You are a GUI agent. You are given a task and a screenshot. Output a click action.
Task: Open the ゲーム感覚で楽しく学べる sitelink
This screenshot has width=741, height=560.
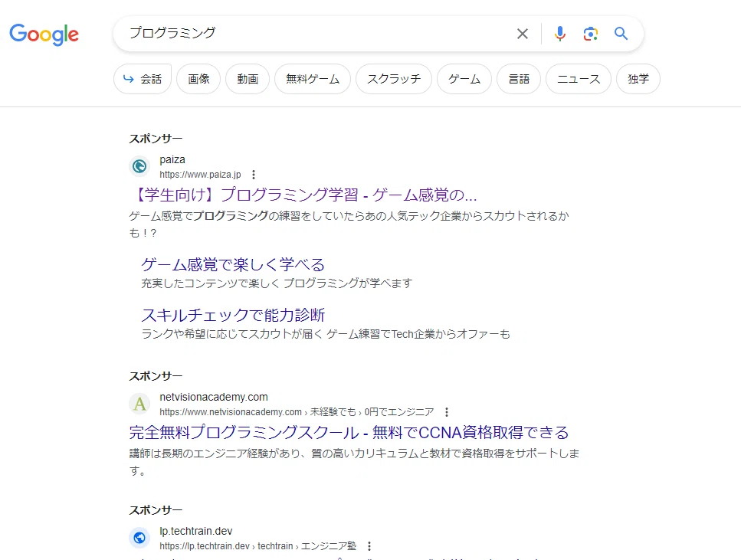pyautogui.click(x=233, y=264)
